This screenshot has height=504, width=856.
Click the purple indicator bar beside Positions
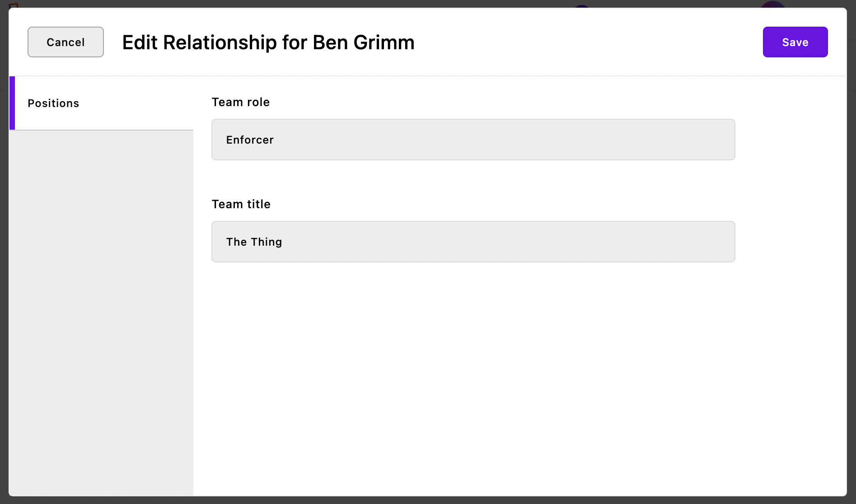click(12, 103)
